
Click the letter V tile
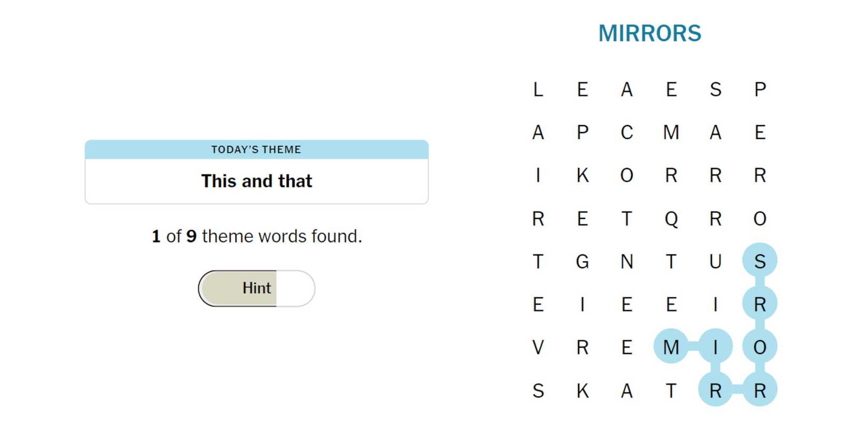pos(538,347)
